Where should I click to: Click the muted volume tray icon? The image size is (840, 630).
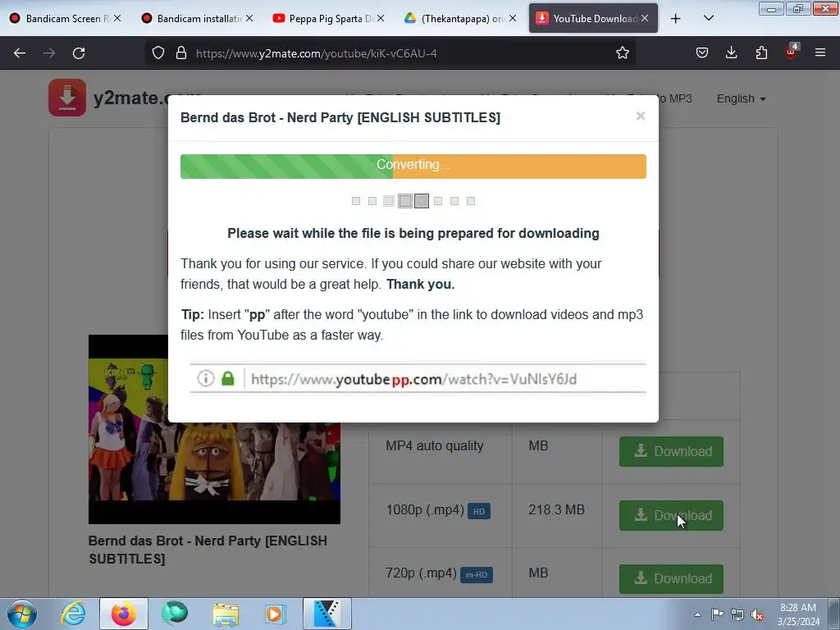(757, 615)
